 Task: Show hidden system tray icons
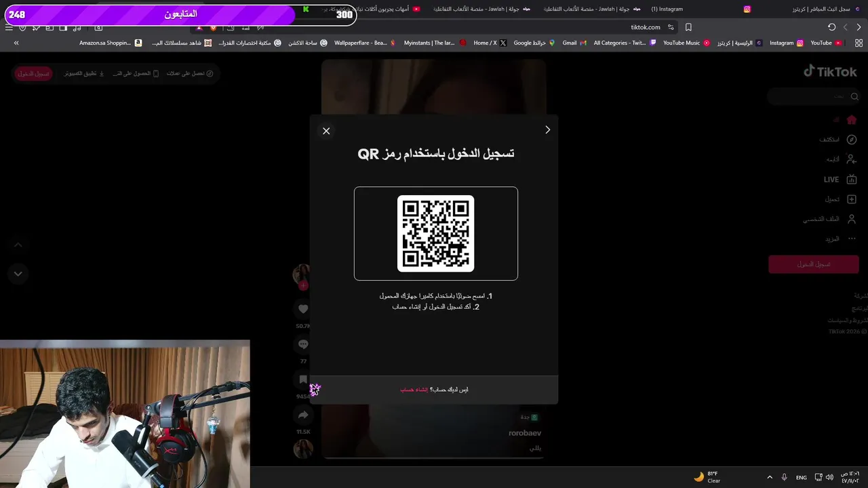point(770,477)
